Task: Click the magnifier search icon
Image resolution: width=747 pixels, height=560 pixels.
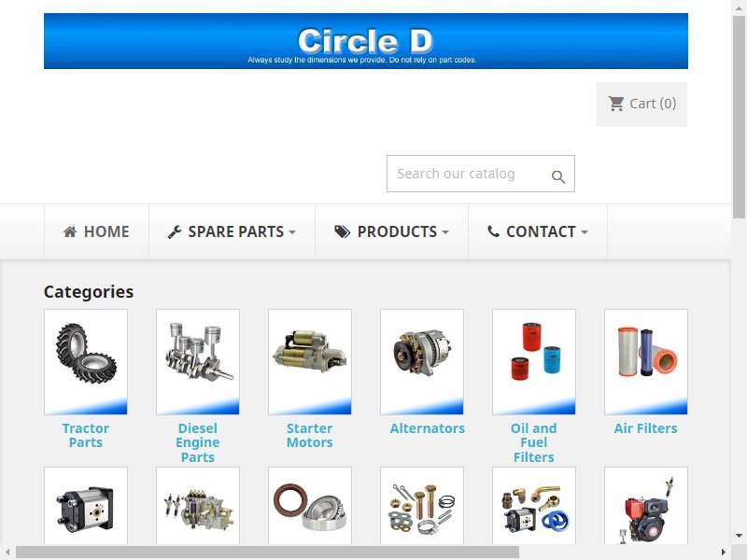Action: [x=558, y=177]
